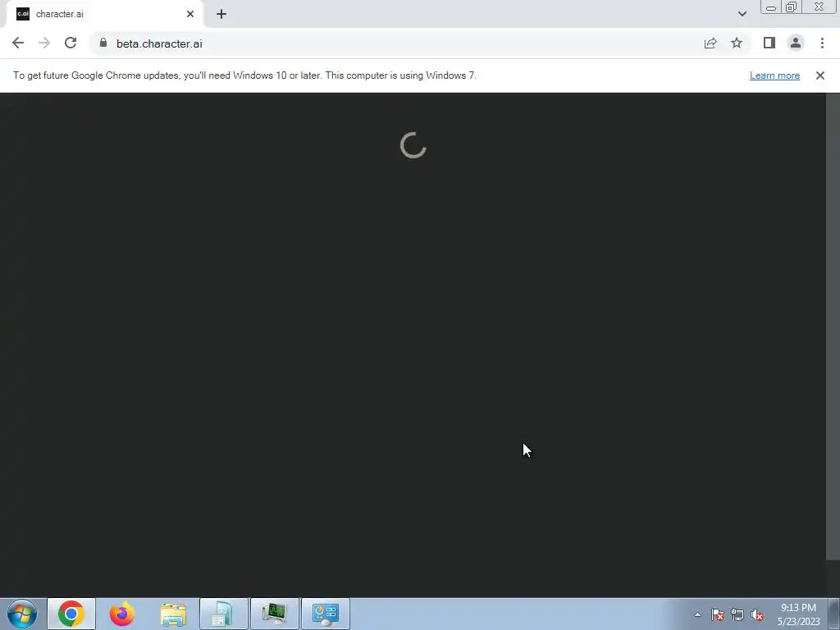Go back to the previous page
Viewport: 840px width, 630px height.
[18, 43]
